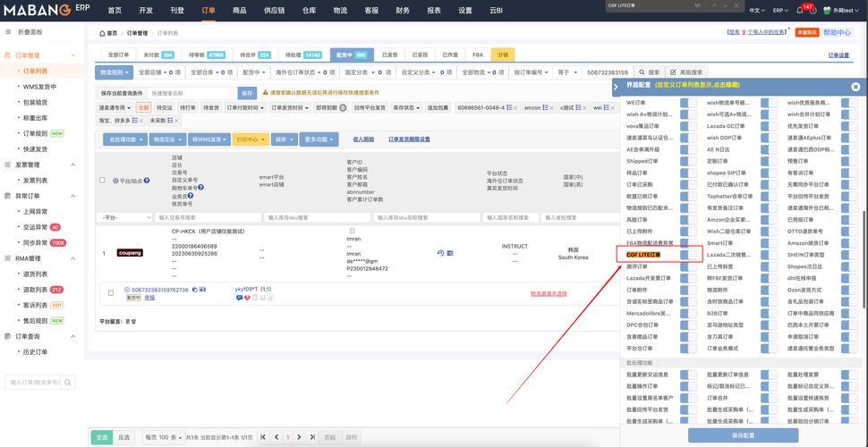Click the 高级搜索 button
Screen dimensions: 868x447
point(686,72)
